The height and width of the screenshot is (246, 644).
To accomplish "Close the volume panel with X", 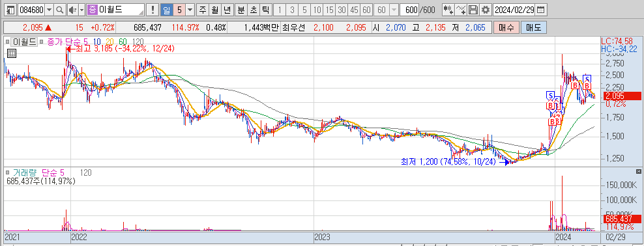I will click(x=638, y=171).
